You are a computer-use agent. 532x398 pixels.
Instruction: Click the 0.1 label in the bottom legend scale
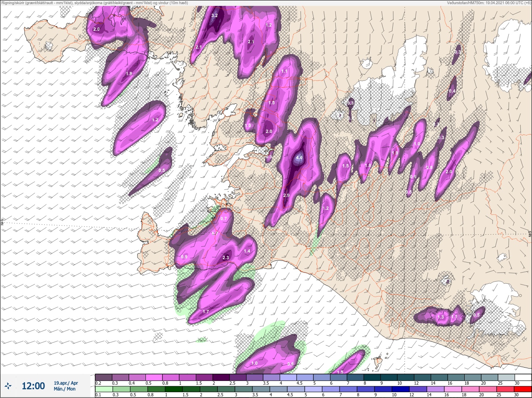coord(98,395)
